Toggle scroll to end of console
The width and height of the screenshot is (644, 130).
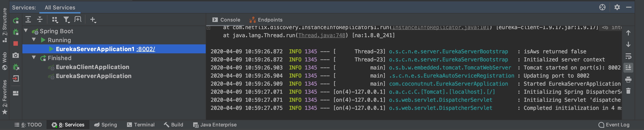coord(628,68)
